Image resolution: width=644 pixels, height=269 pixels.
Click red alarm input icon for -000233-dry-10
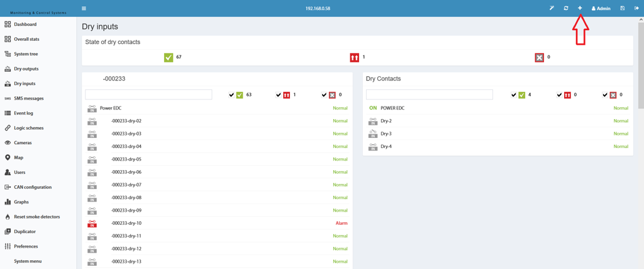point(92,224)
